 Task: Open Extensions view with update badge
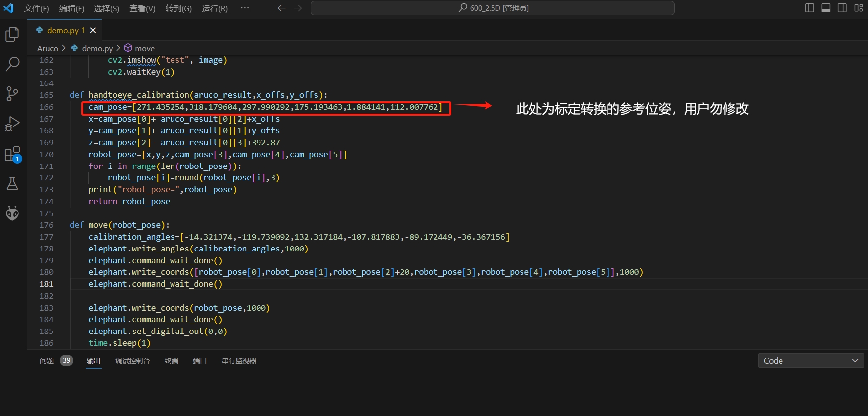(x=12, y=154)
